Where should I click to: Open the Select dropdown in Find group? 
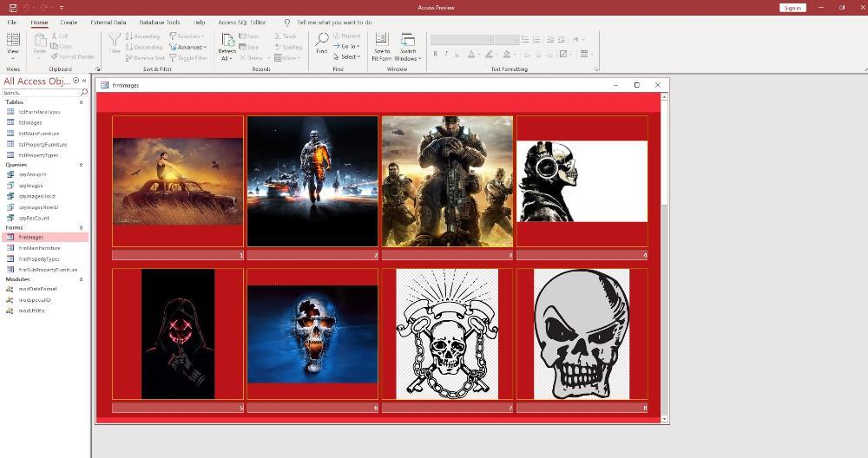click(x=346, y=57)
